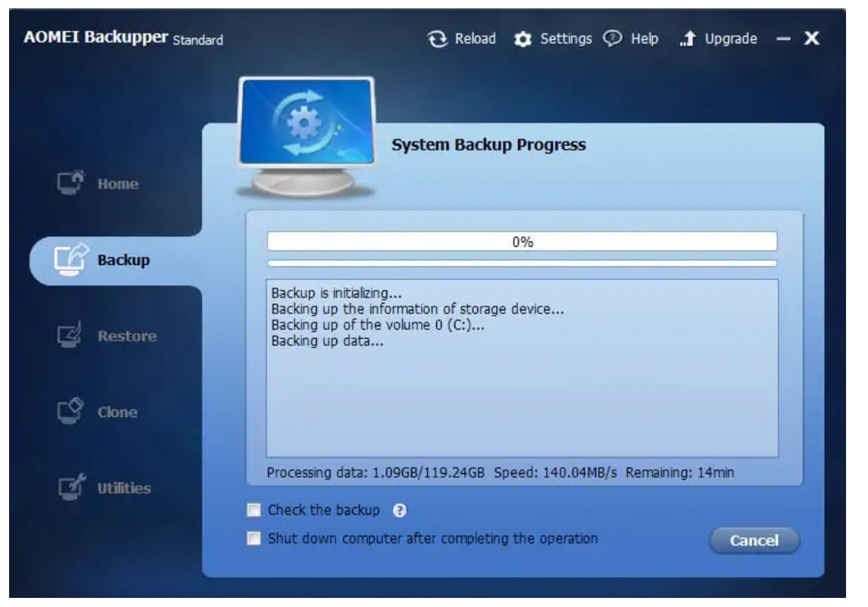Image resolution: width=868 pixels, height=607 pixels.
Task: Enable the Check the backup checkbox
Action: point(254,511)
